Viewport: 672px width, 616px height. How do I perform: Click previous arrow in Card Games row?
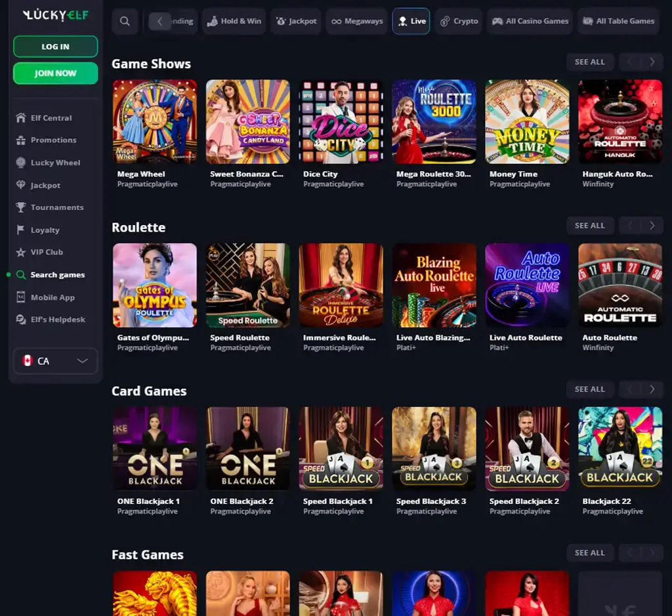point(629,390)
